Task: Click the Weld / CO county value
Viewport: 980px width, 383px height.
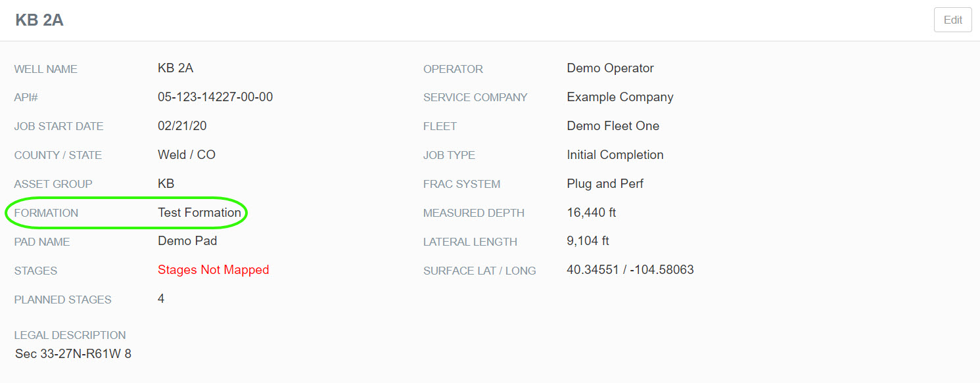Action: (x=187, y=155)
